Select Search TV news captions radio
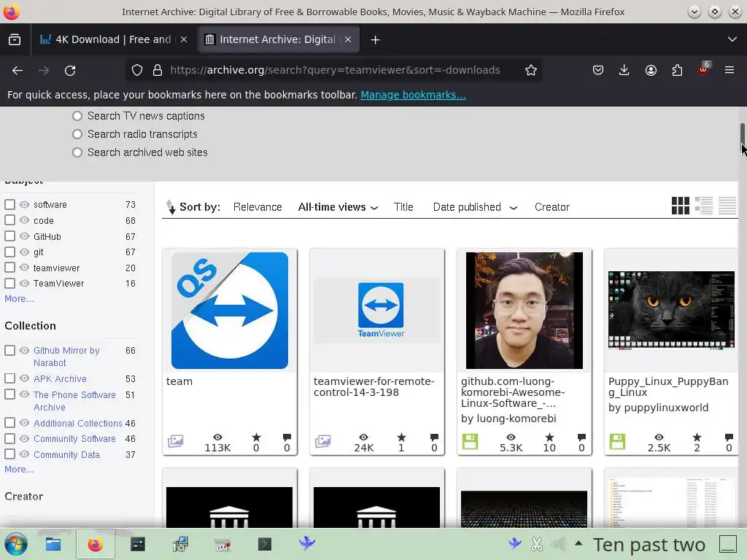 [x=77, y=116]
